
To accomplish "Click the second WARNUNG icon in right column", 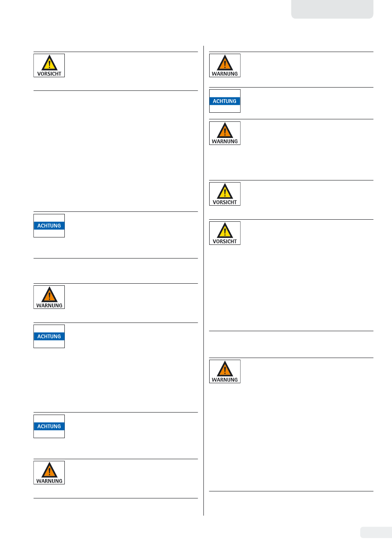I will (225, 133).
